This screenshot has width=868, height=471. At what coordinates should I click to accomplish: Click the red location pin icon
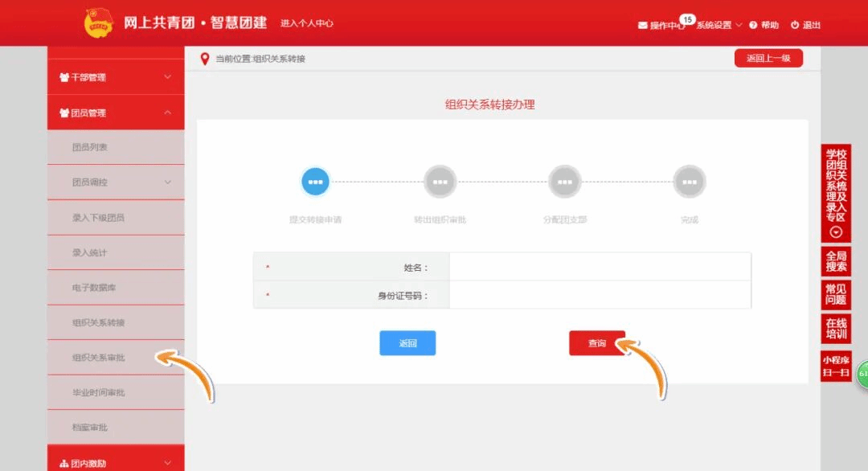coord(205,59)
